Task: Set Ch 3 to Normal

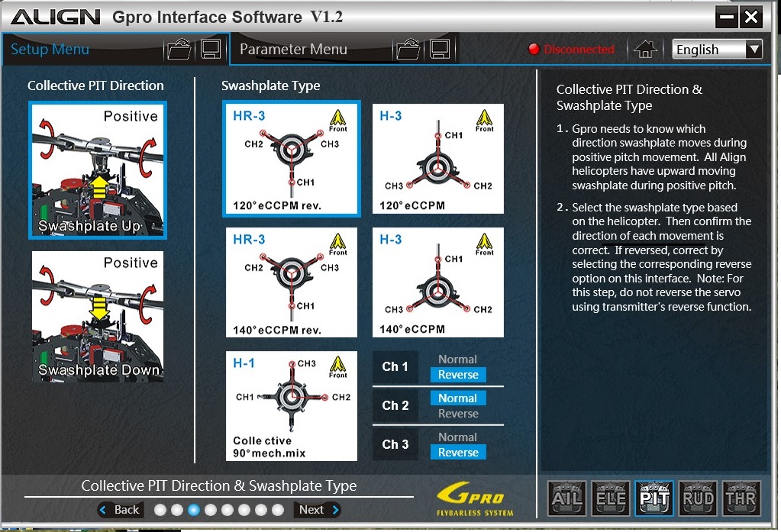Action: click(x=457, y=437)
